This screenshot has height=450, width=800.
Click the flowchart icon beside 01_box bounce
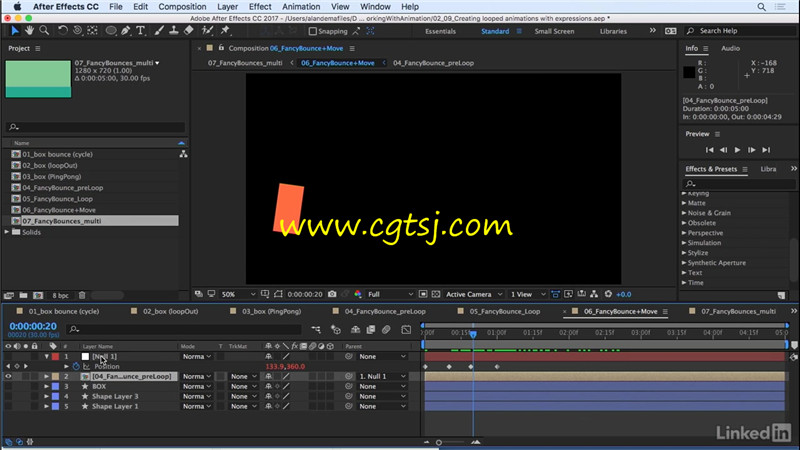click(x=183, y=154)
